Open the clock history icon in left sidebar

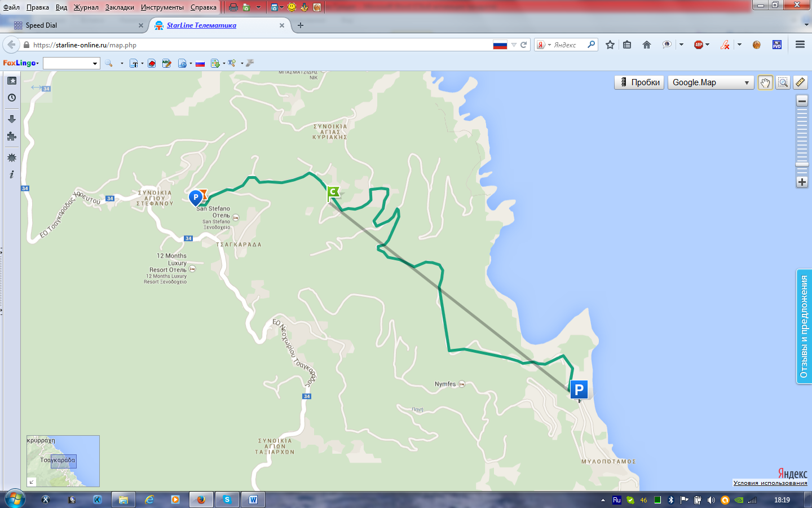(x=12, y=98)
